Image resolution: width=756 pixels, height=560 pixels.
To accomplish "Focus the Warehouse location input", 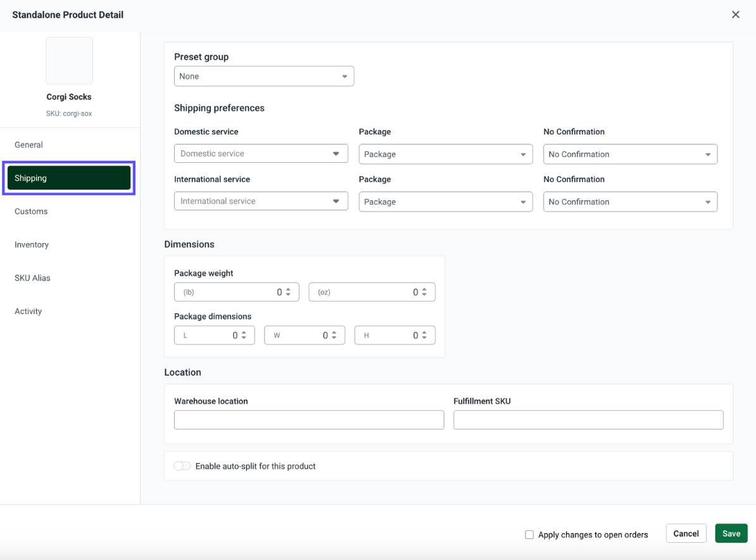I will click(x=308, y=419).
